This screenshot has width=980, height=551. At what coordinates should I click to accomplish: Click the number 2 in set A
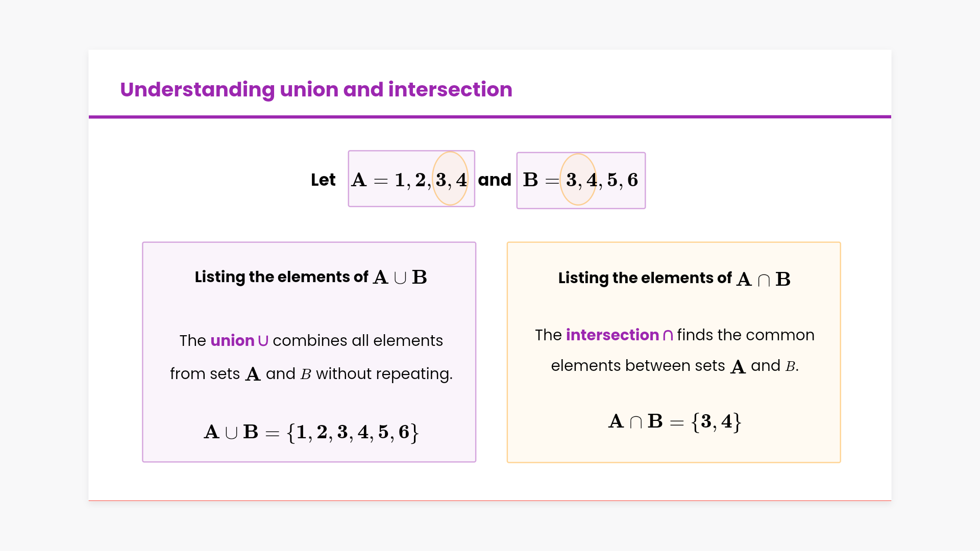pos(420,180)
